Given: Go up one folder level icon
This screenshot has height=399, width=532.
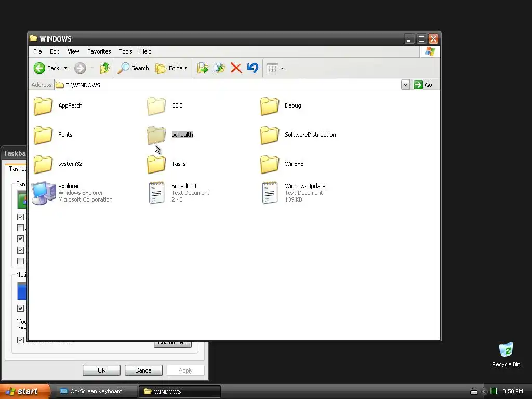Looking at the screenshot, I should [105, 68].
